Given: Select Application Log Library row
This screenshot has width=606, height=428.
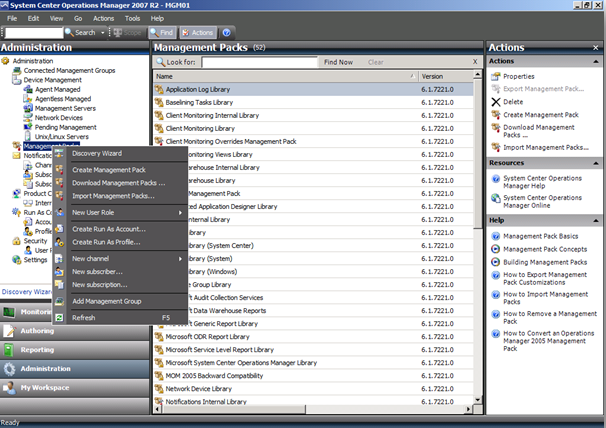Looking at the screenshot, I should coord(313,89).
